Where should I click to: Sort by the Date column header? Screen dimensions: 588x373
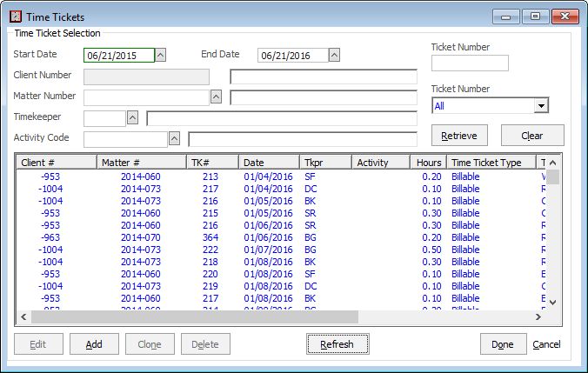[270, 163]
